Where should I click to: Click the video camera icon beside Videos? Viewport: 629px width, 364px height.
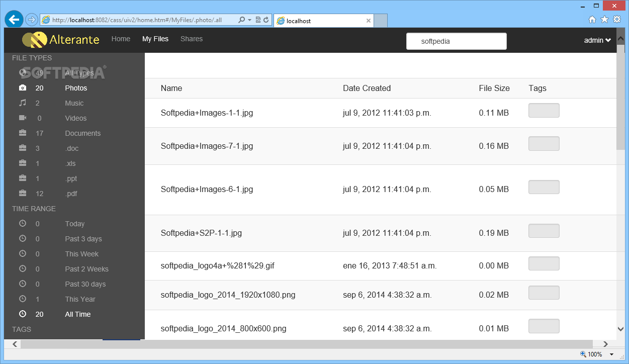tap(23, 118)
